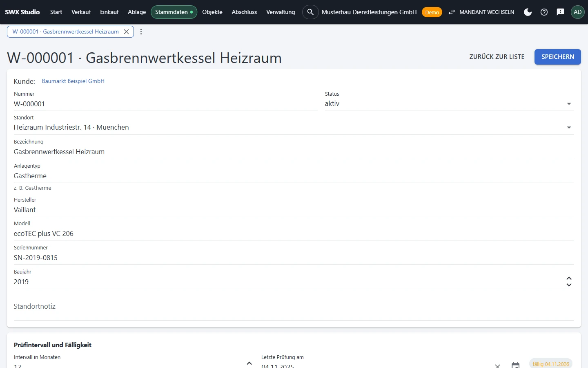
Task: Decrease Baujahr with the down arrow
Action: click(x=569, y=285)
